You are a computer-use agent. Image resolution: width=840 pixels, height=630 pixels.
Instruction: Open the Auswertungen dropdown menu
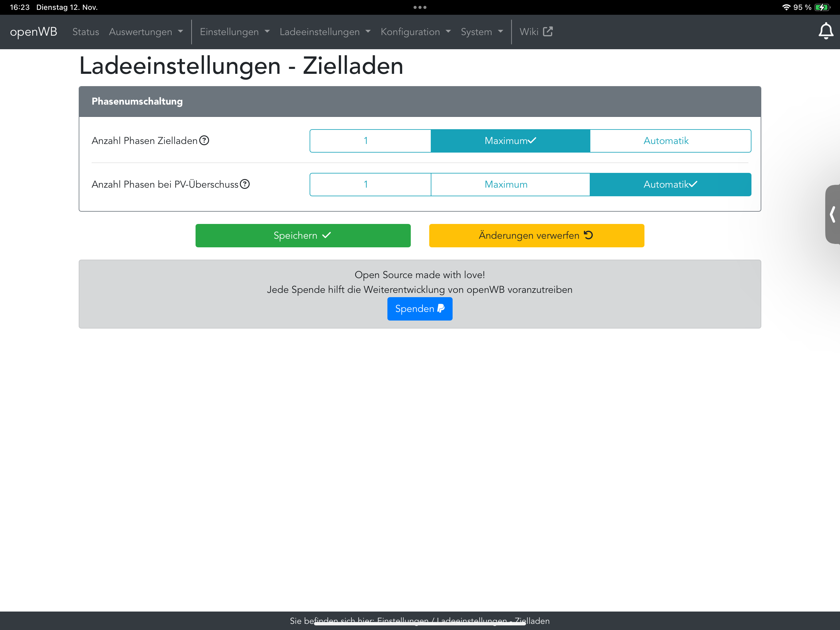(146, 32)
